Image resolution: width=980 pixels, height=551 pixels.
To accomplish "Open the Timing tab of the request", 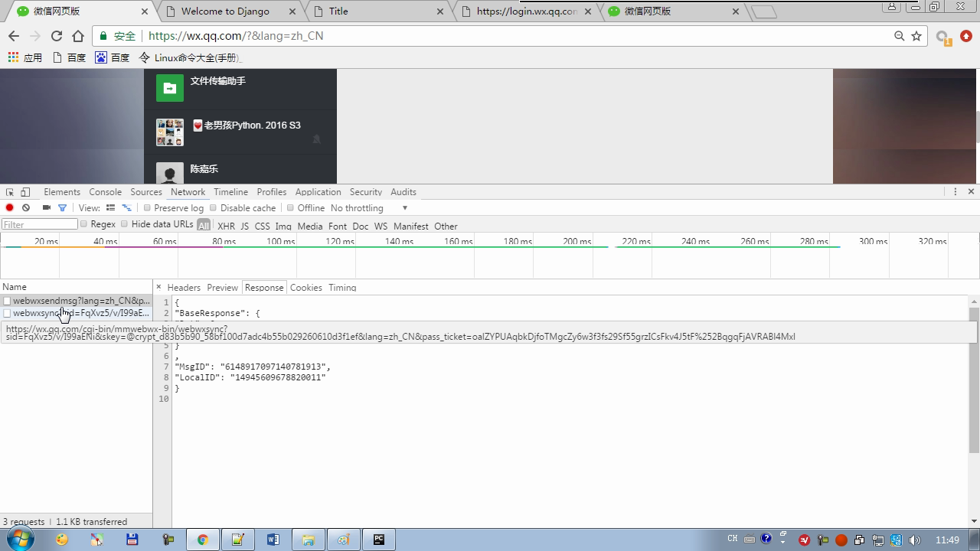I will (342, 288).
